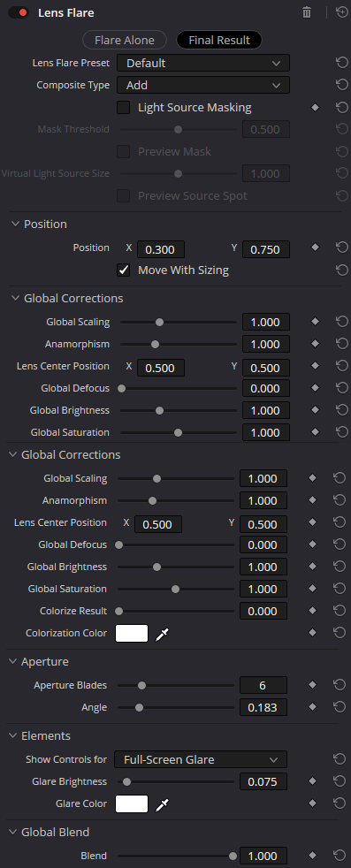Image resolution: width=351 pixels, height=868 pixels.
Task: Click the aperture Angle slider handle
Action: (x=139, y=707)
